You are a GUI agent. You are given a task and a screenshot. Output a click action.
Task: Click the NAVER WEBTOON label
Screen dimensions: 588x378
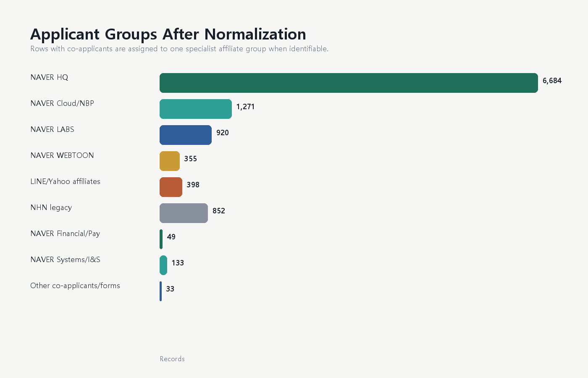tap(62, 155)
